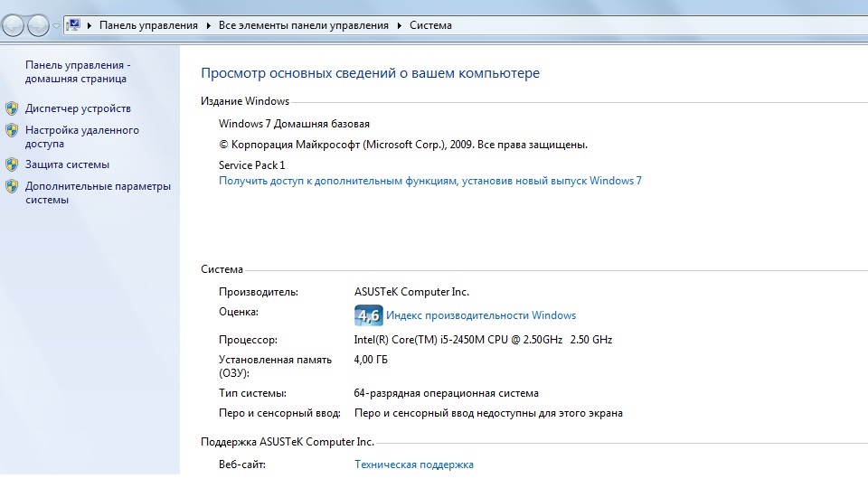Open Индекс производительности Windows link
868x488 pixels.
(x=481, y=315)
